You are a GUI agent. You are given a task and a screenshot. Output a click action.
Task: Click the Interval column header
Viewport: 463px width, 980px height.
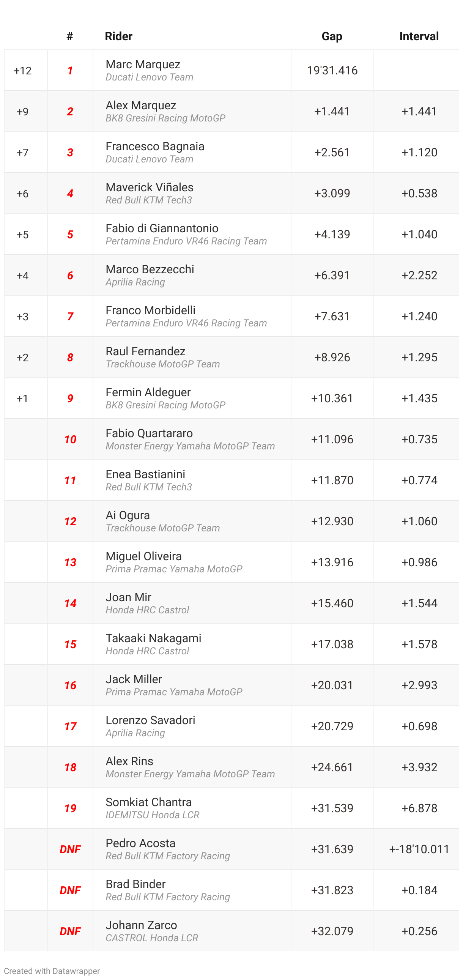point(419,36)
